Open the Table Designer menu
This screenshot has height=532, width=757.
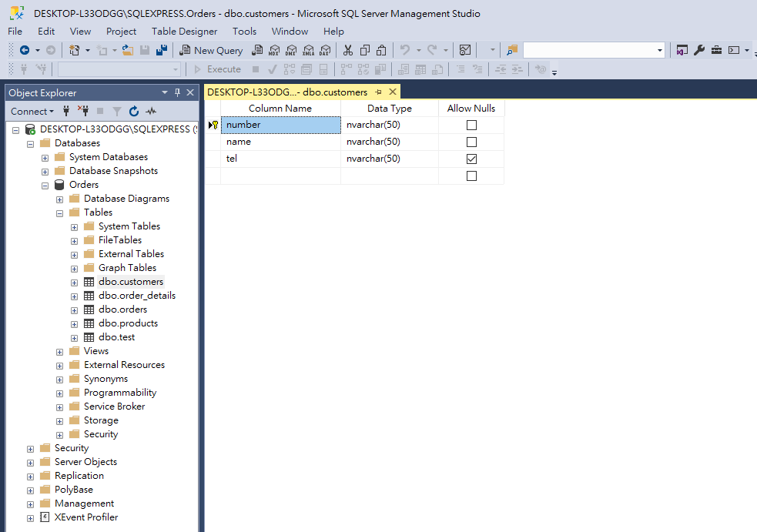(184, 31)
